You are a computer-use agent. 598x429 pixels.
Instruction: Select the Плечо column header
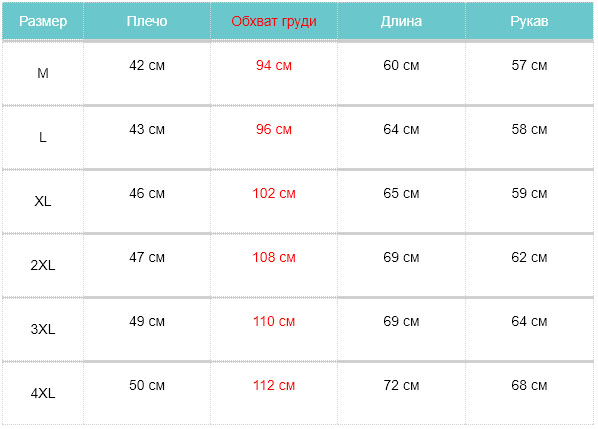[147, 21]
